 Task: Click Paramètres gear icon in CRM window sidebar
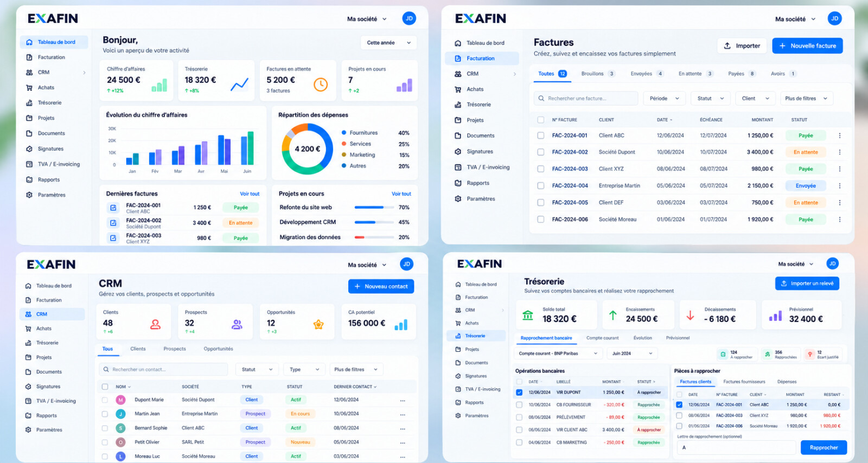(28, 429)
